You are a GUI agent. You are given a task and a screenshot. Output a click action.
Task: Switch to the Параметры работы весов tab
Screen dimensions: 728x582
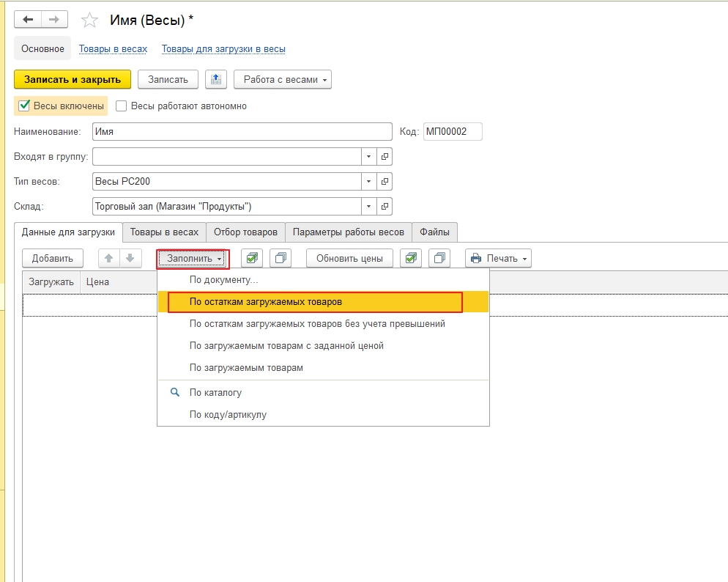coord(348,232)
